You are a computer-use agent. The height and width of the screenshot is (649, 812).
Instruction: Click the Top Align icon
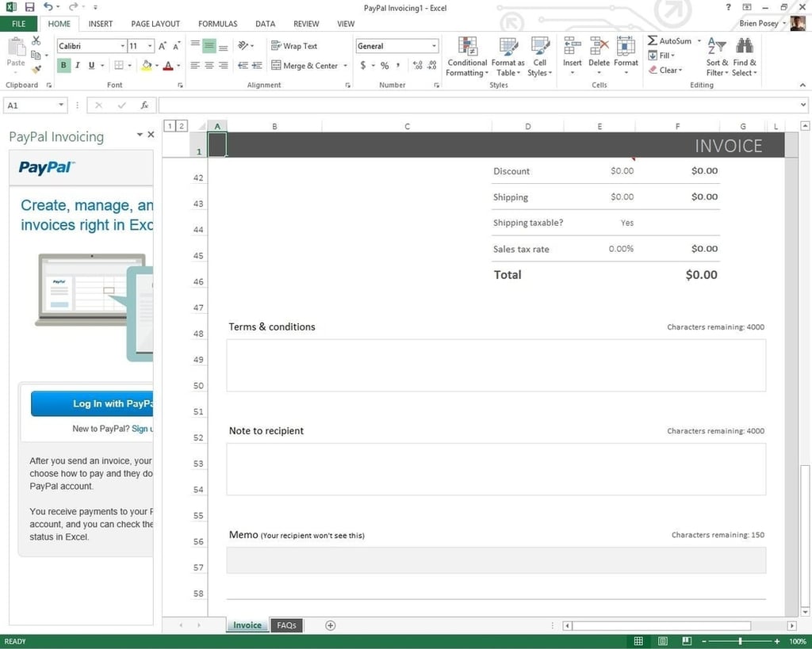tap(195, 45)
